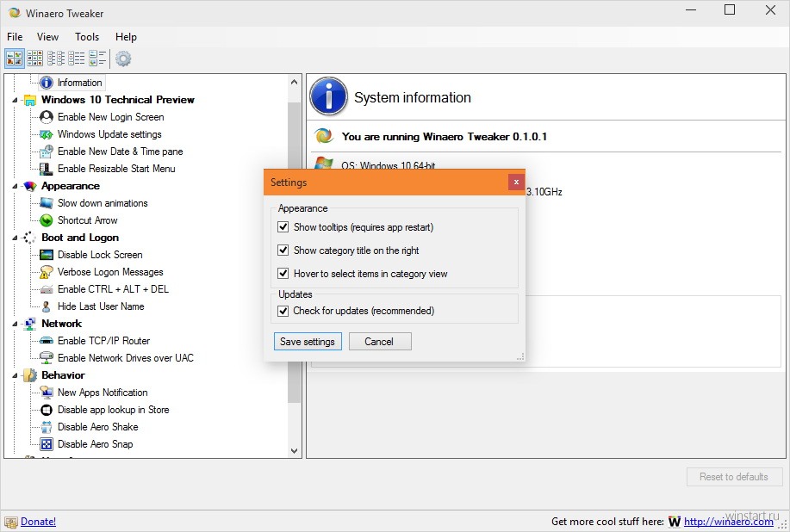Open the winaero.com link
The image size is (790, 532).
point(729,522)
